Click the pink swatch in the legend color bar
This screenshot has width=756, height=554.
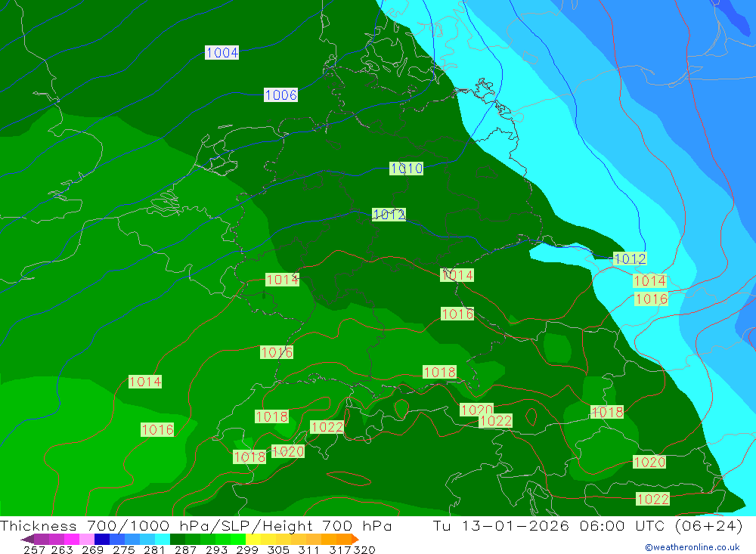point(87,539)
